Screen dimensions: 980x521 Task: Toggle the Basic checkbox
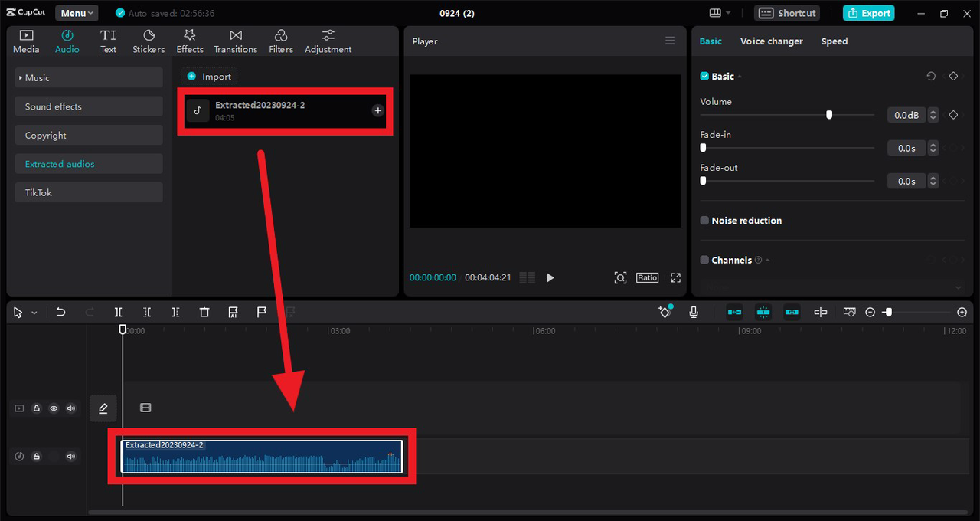(704, 77)
